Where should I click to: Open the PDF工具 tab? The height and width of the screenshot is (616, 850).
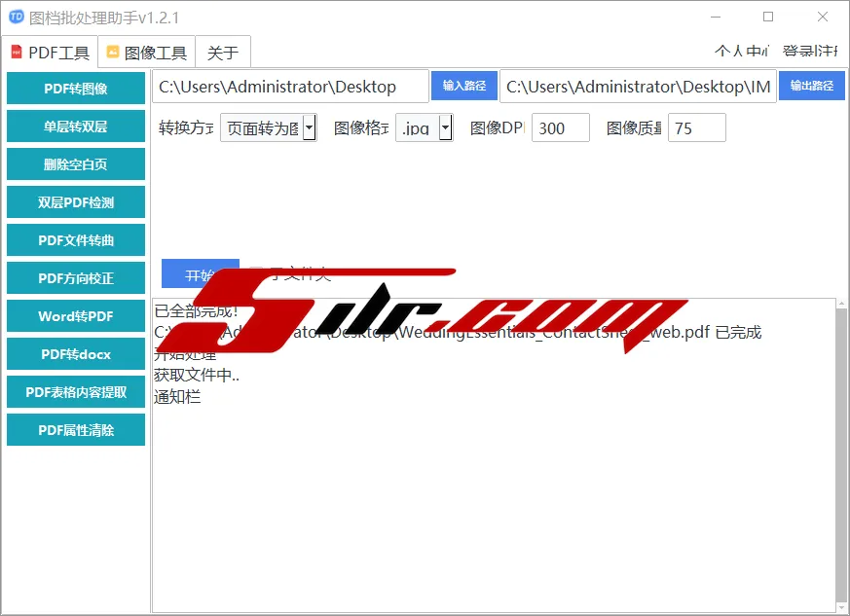(x=50, y=53)
